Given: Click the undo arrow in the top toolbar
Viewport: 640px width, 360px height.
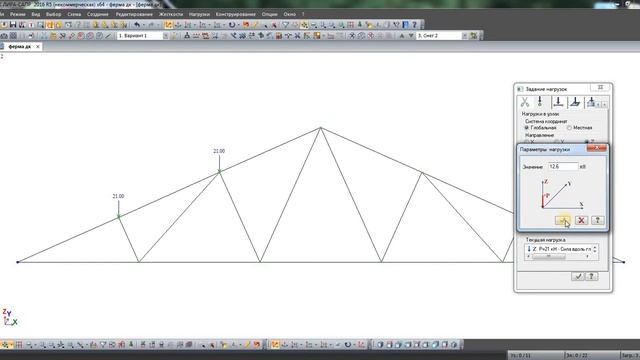Looking at the screenshot, I should coord(137,25).
